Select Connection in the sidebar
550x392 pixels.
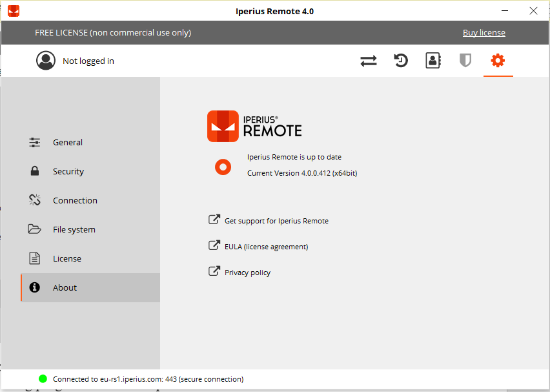(x=75, y=201)
